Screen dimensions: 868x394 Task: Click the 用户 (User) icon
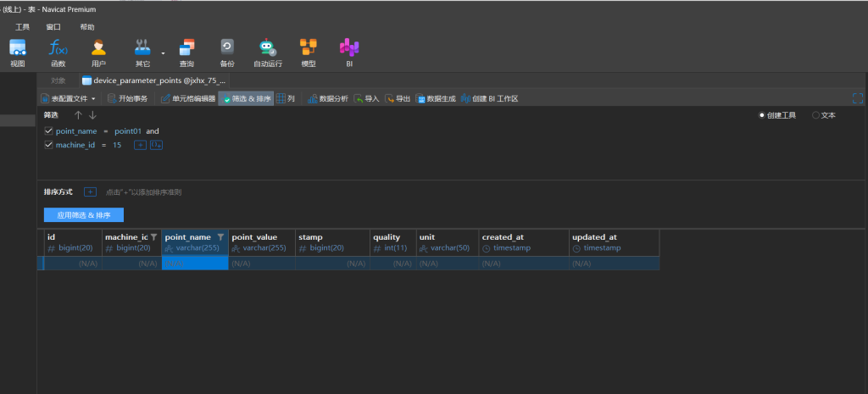[98, 51]
